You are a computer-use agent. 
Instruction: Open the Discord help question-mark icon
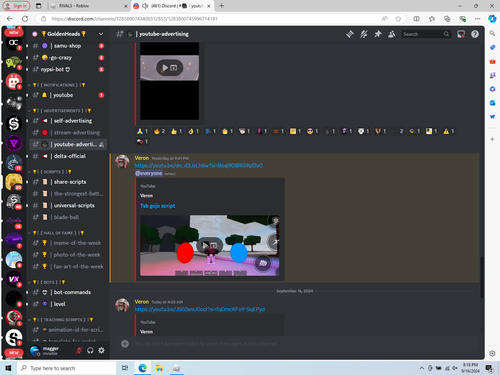(x=475, y=34)
